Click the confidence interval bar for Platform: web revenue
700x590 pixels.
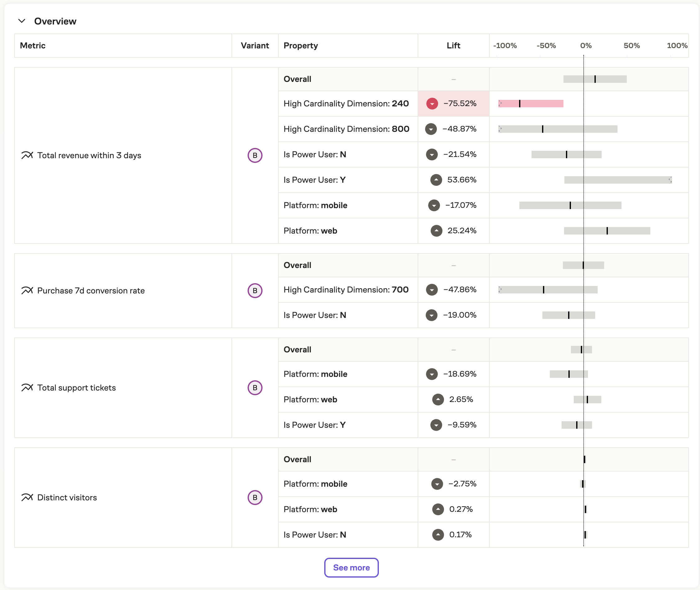click(x=607, y=231)
